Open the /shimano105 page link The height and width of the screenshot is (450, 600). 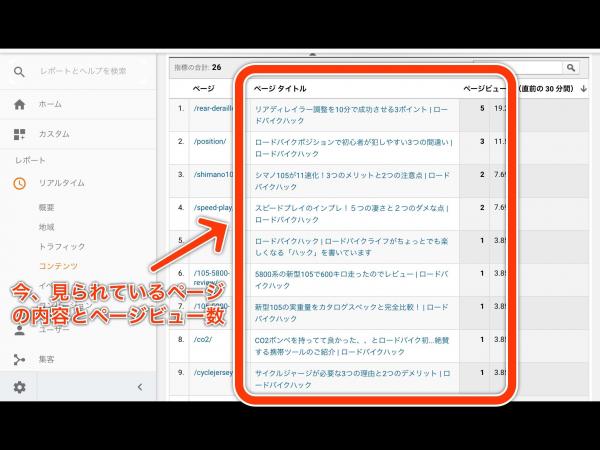213,174
